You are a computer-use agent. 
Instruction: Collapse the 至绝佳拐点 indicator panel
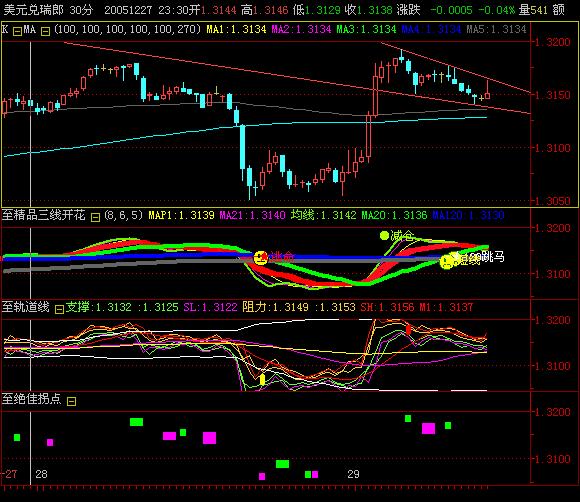tap(71, 401)
